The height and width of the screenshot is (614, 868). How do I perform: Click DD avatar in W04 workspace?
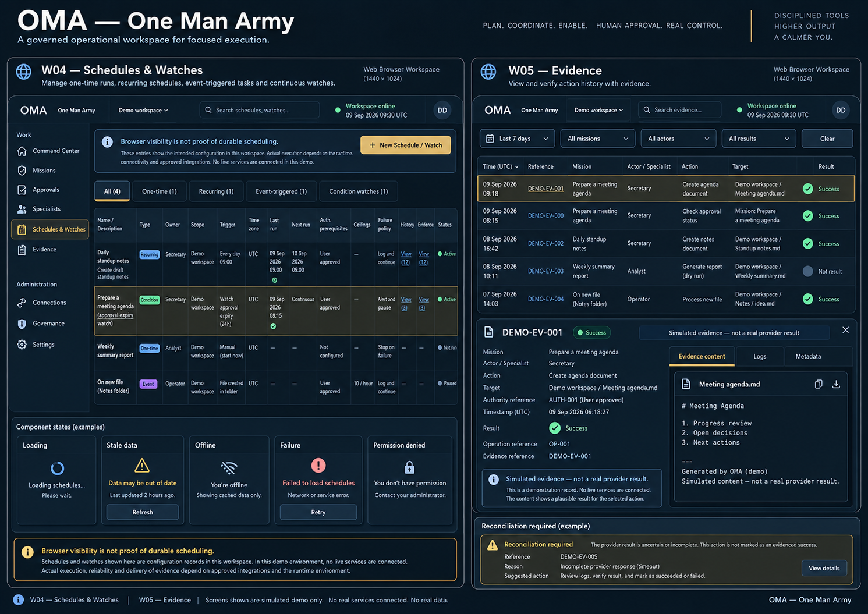click(442, 110)
